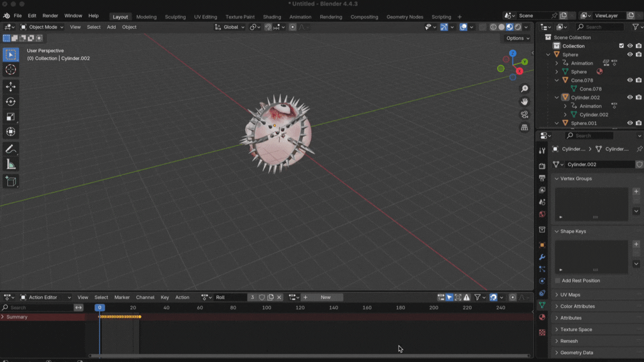The image size is (644, 362).
Task: Select the Add Cube tool
Action: [11, 182]
